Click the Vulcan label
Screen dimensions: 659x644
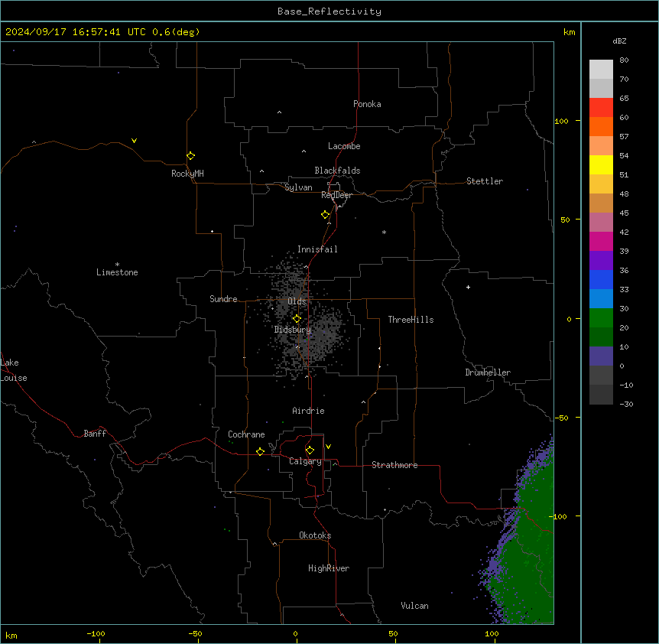(x=414, y=606)
